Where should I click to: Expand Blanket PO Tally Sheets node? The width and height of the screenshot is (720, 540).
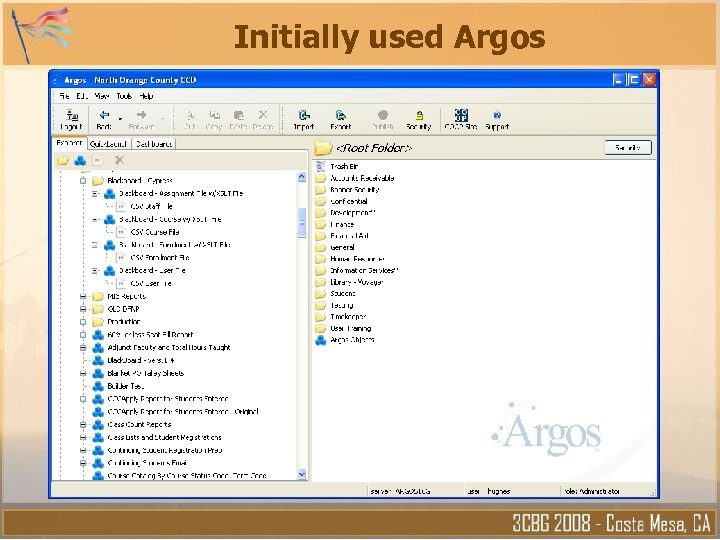(83, 373)
